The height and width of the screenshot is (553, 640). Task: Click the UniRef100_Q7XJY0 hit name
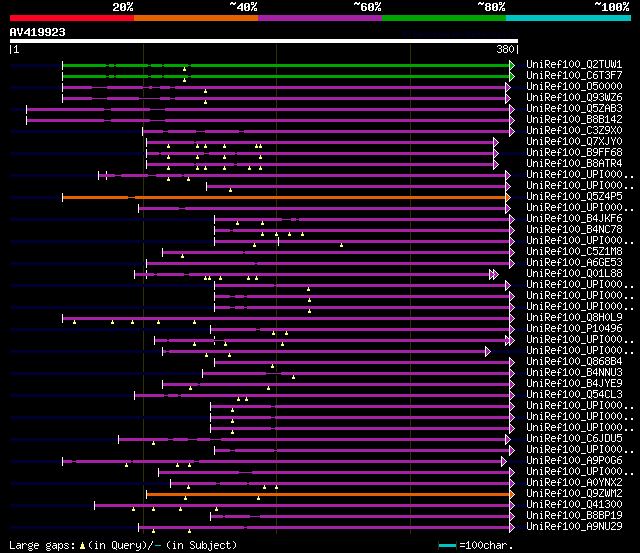[x=574, y=142]
